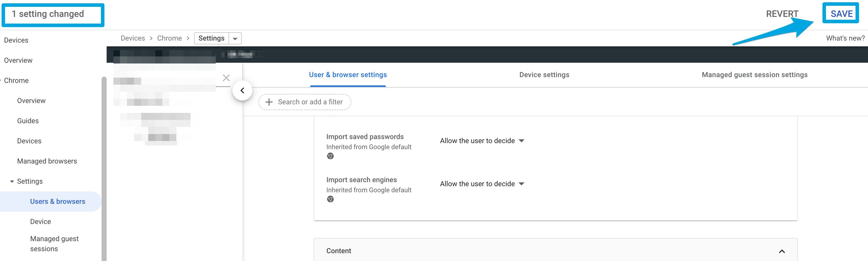The height and width of the screenshot is (261, 868).
Task: Click Inherited from Google default under search engines
Action: coord(369,190)
